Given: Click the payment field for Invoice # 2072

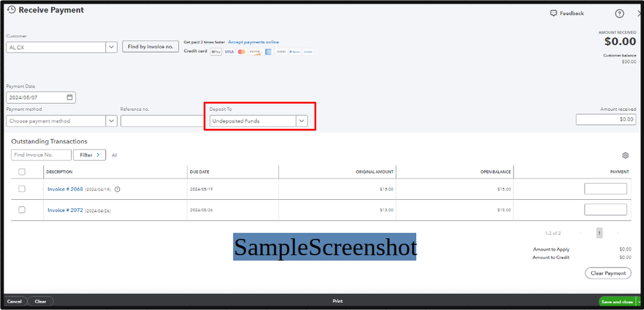Looking at the screenshot, I should pos(606,209).
